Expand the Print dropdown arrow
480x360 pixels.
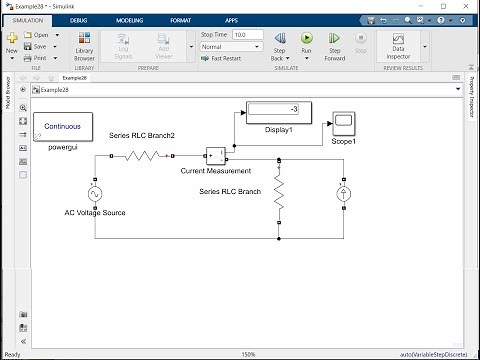tap(55, 58)
